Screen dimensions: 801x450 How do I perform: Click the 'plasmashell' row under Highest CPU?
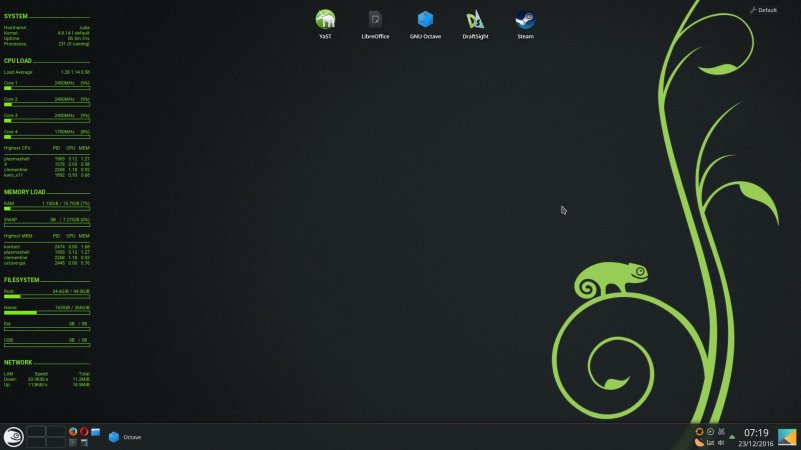tap(47, 159)
